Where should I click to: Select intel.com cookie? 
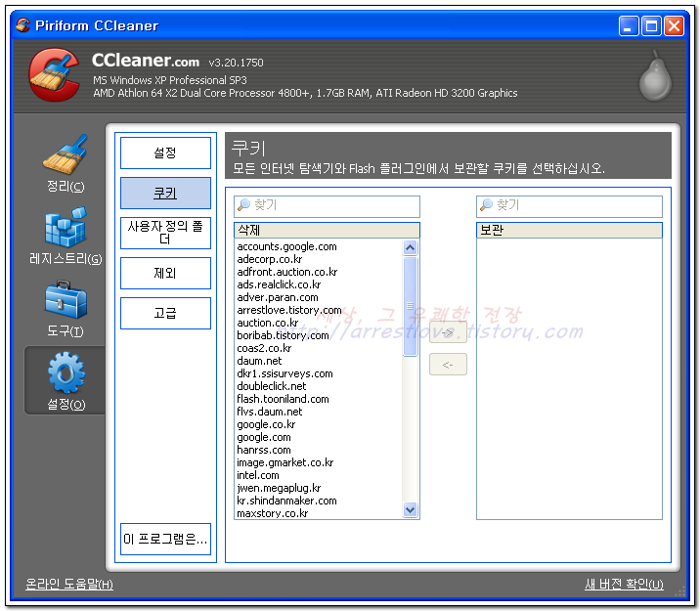(258, 475)
